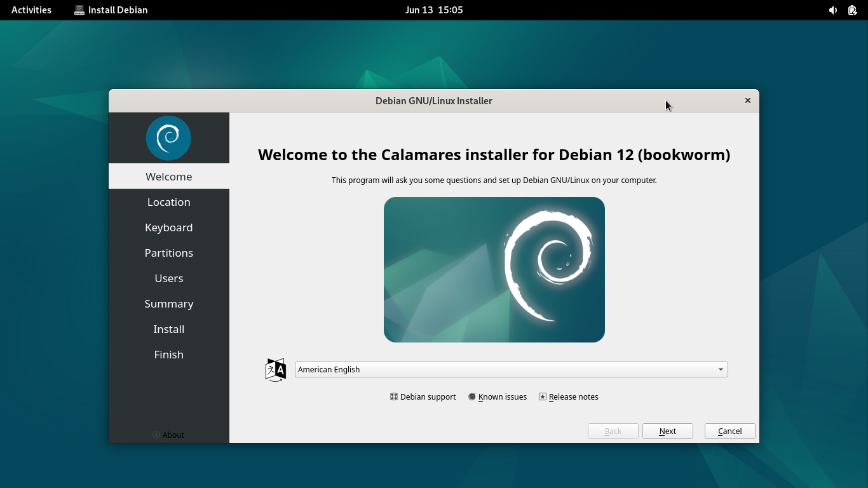Click the About info icon
Viewport: 868px width, 488px height.
[x=156, y=435]
